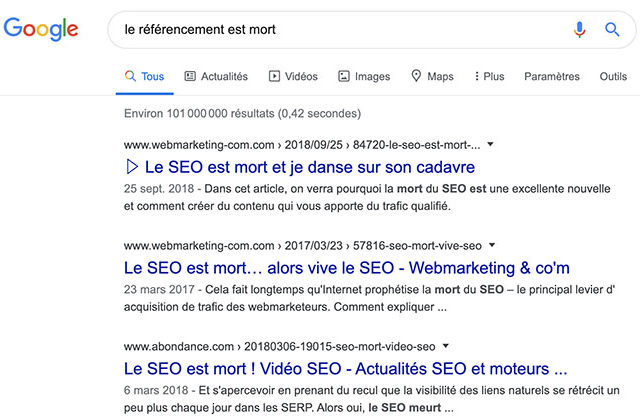Click the Vidéos play-box icon
The image size is (640, 419).
pos(274,76)
